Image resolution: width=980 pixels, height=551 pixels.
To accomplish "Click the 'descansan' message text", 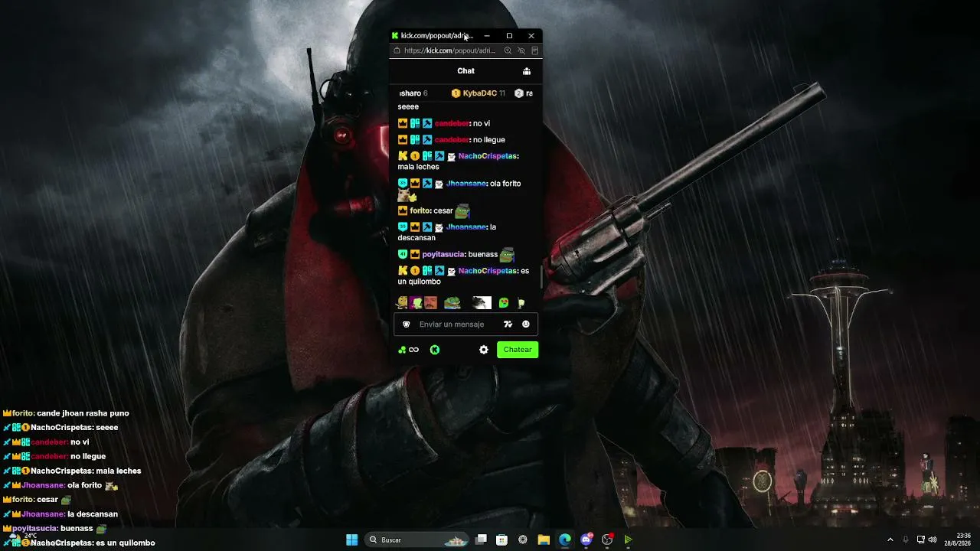I will [x=416, y=238].
